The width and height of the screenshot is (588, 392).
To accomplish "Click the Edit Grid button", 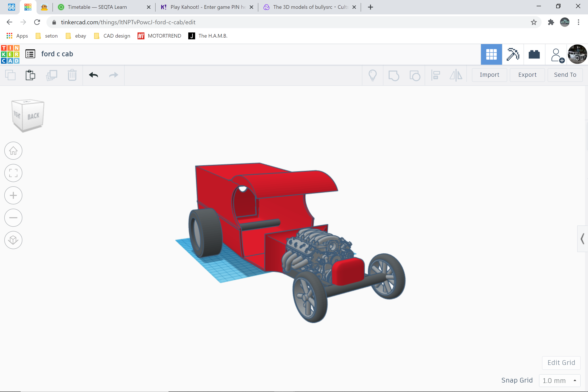I will (561, 363).
